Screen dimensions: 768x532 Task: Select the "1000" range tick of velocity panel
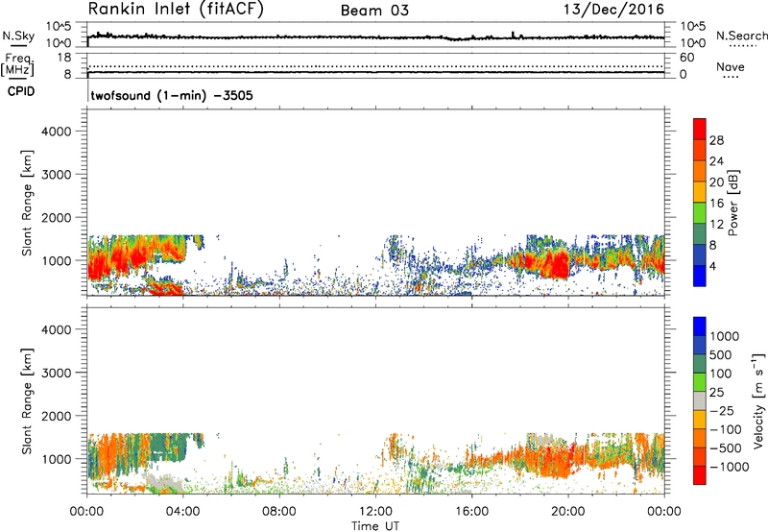point(57,459)
